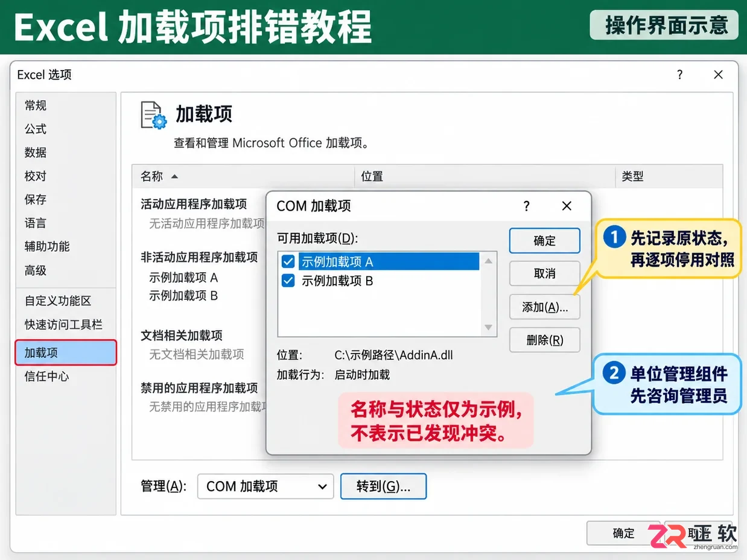Select 示例加载项 B under 非活动应用程序加载项
747x560 pixels.
pyautogui.click(x=183, y=296)
